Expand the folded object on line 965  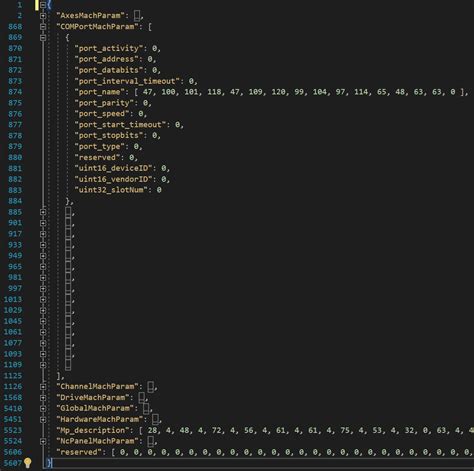[43, 267]
